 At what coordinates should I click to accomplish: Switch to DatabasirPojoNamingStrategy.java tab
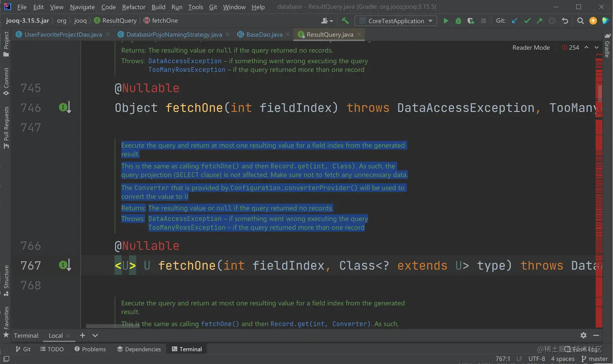[x=174, y=34]
